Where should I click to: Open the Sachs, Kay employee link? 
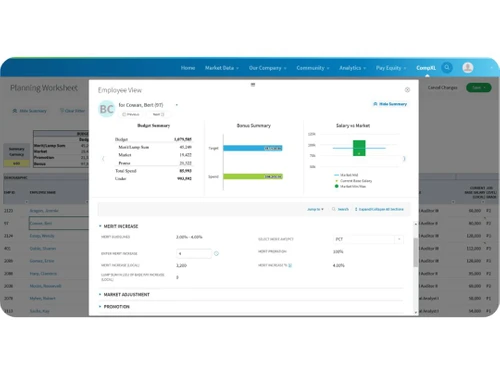[39, 311]
